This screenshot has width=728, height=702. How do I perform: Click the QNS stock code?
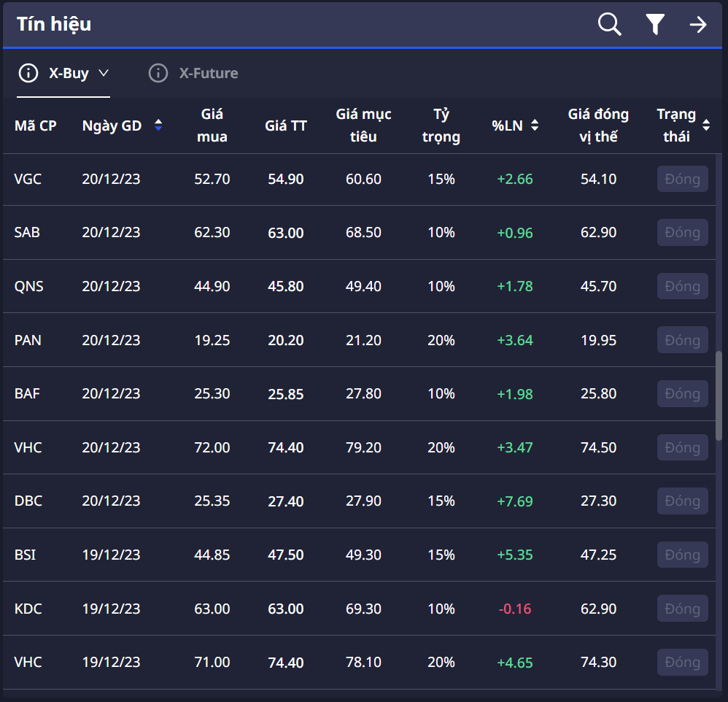(28, 286)
